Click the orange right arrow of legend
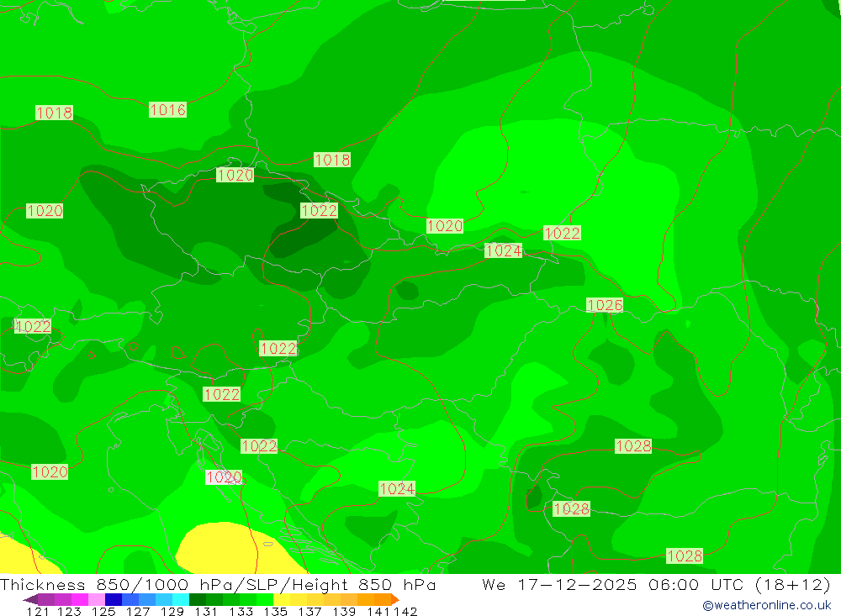Viewport: 841px width, 616px height. [x=395, y=599]
